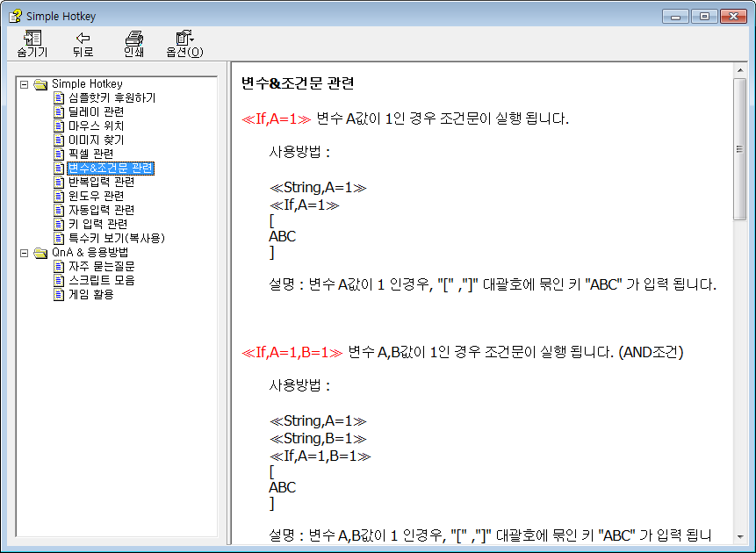Minimize the Simple Hotkey window
Screen dimensions: 756x553
pyautogui.click(x=675, y=17)
